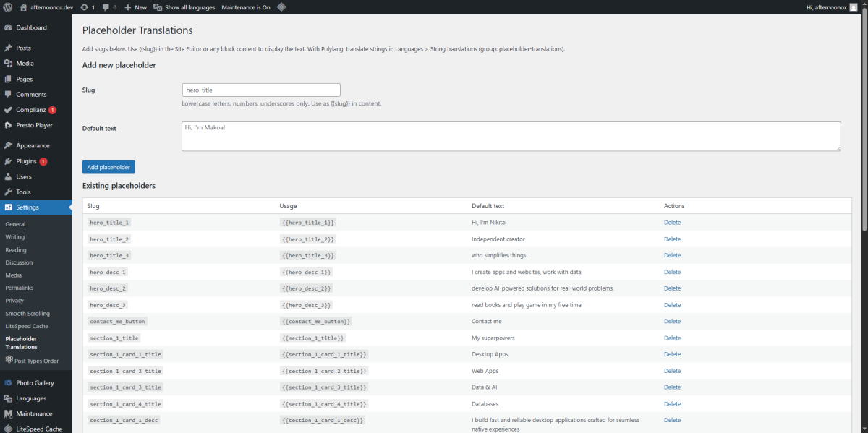868x433 pixels.
Task: Open the Languages menu icon
Action: click(8, 398)
